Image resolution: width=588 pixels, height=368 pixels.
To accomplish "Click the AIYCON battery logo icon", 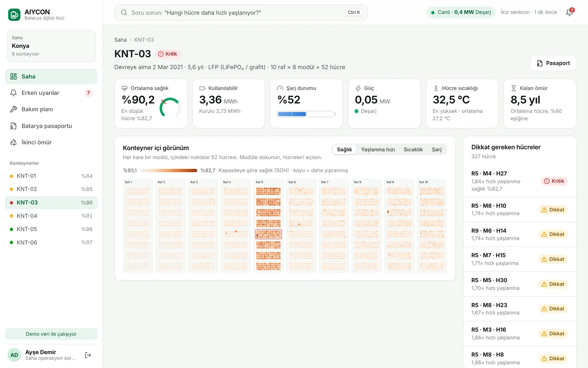I will pyautogui.click(x=14, y=15).
